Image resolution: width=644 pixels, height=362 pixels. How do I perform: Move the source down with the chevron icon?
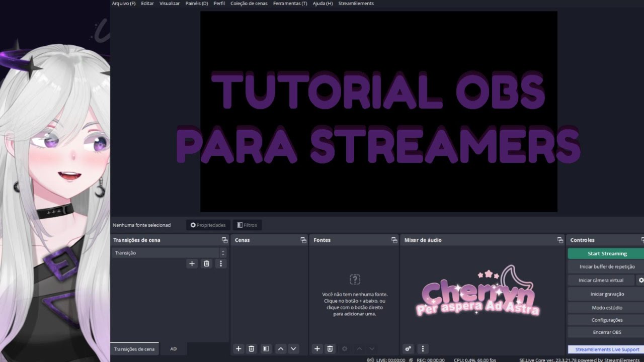[372, 348]
